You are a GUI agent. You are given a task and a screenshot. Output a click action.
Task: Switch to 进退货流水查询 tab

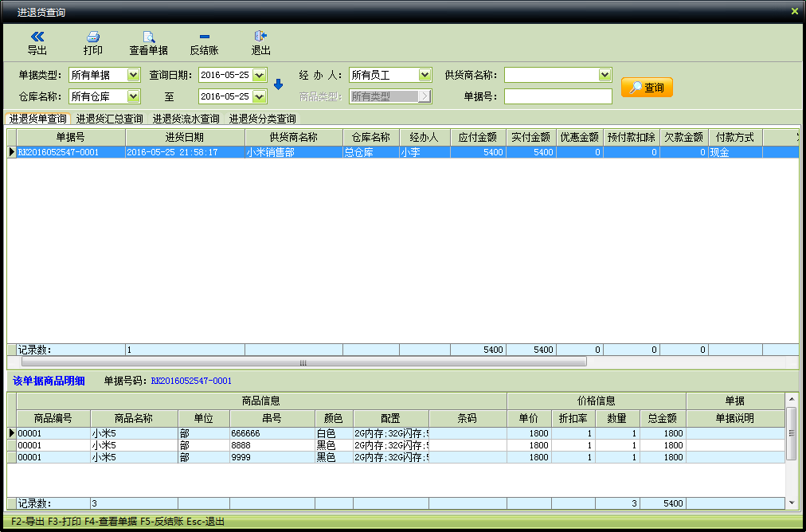coord(186,119)
